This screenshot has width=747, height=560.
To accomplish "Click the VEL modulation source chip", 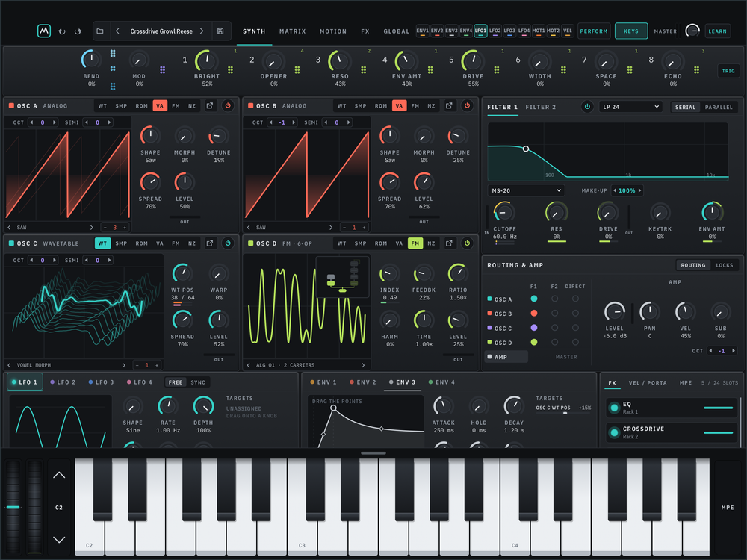I will point(568,31).
